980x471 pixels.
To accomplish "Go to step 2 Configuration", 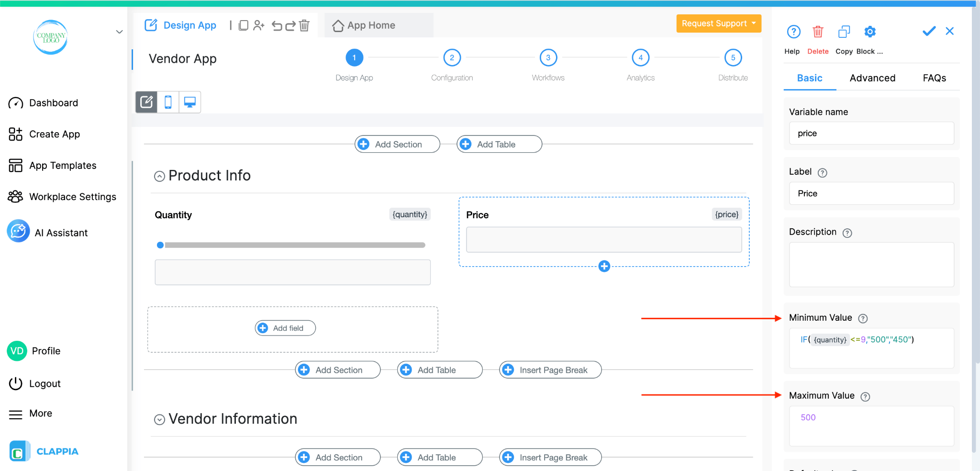I will pos(452,58).
